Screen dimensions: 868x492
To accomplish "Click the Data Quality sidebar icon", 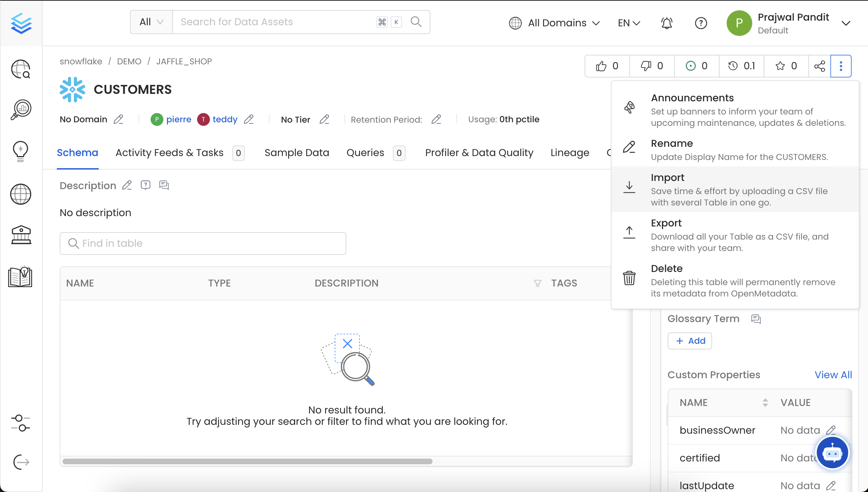I will pyautogui.click(x=21, y=109).
